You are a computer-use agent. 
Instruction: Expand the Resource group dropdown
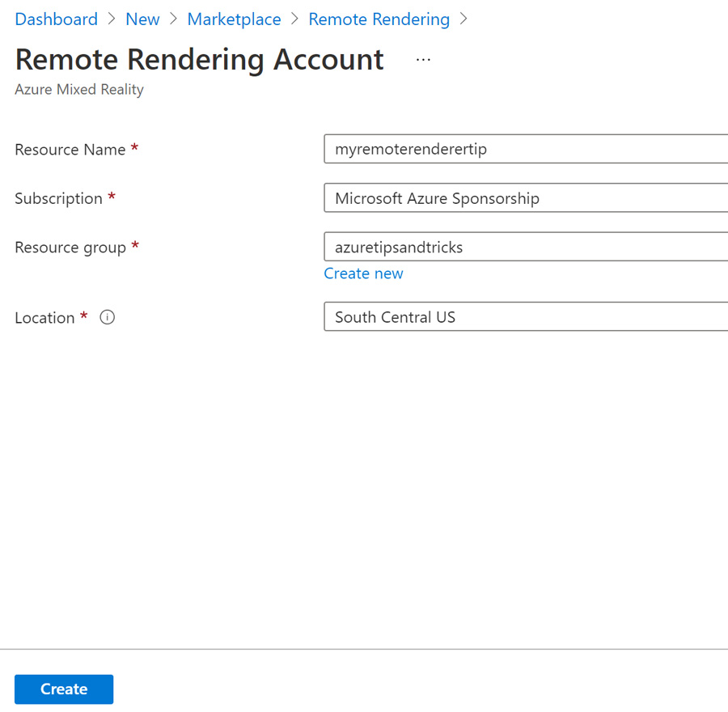point(526,247)
